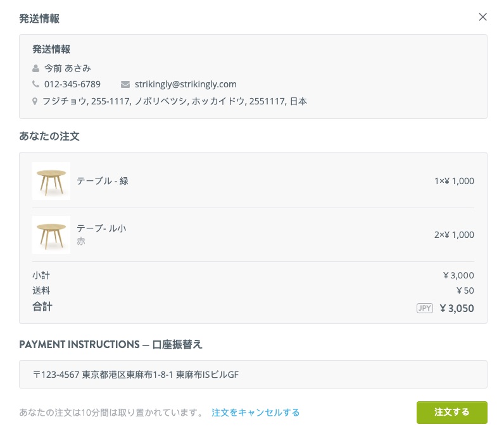Screen dimensions: 504x436
Task: Click the 合計 total amount ¥ 3,050
Action: [x=457, y=308]
